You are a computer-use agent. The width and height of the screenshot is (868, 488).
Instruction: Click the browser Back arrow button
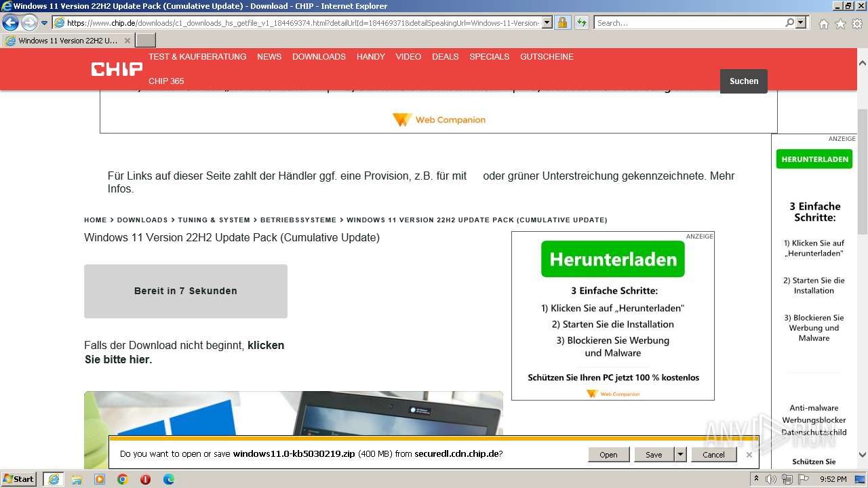pyautogui.click(x=10, y=22)
